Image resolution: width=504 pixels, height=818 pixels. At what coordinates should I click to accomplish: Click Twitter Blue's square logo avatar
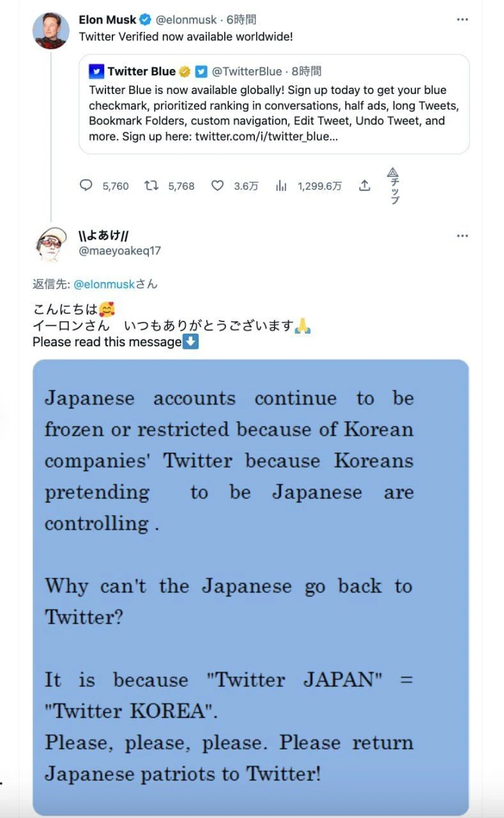[x=96, y=72]
